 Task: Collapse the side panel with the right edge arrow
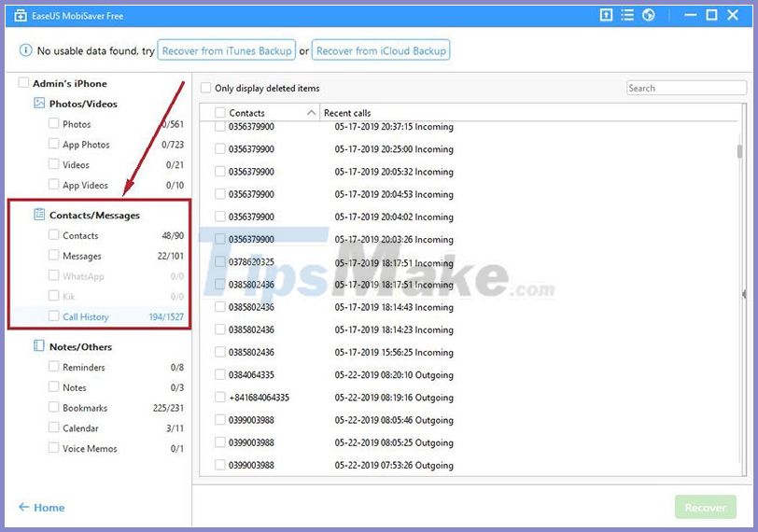745,294
